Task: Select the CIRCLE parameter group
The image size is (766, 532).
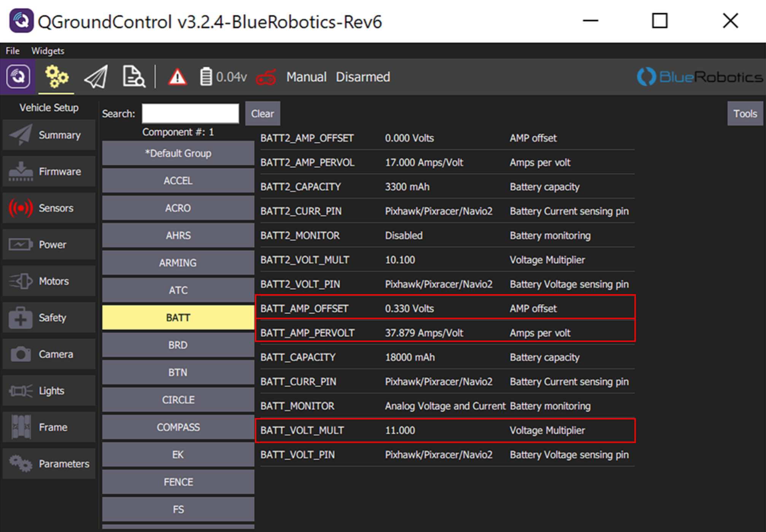Action: (178, 400)
